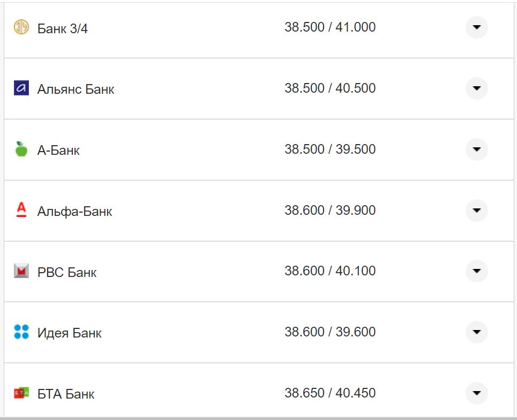Select the Идея Банк name

pyautogui.click(x=69, y=333)
